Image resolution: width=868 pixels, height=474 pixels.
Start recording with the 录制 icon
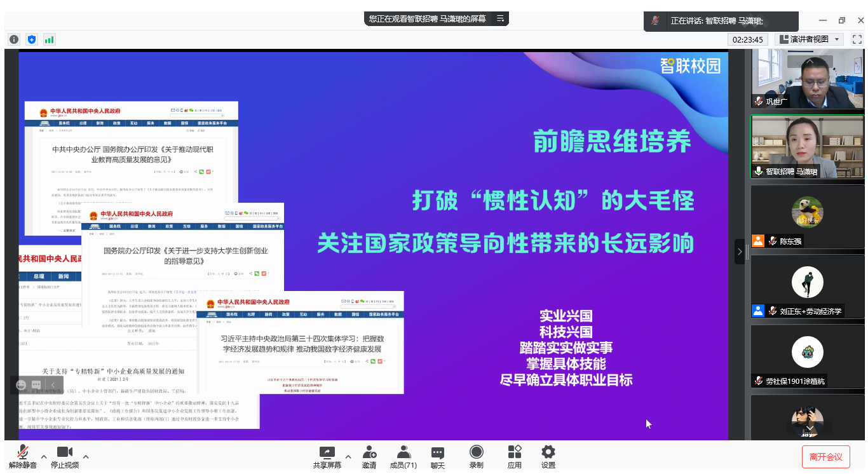(x=476, y=457)
